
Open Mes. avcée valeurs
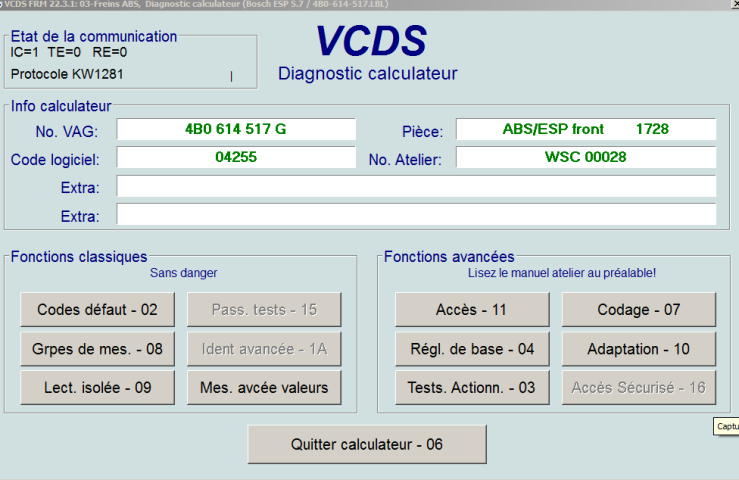tap(264, 388)
